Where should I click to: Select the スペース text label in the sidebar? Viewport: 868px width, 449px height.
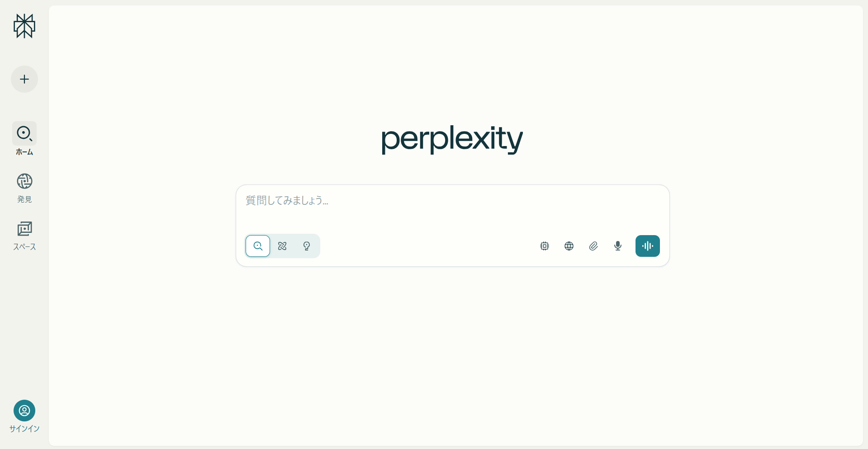click(x=24, y=247)
